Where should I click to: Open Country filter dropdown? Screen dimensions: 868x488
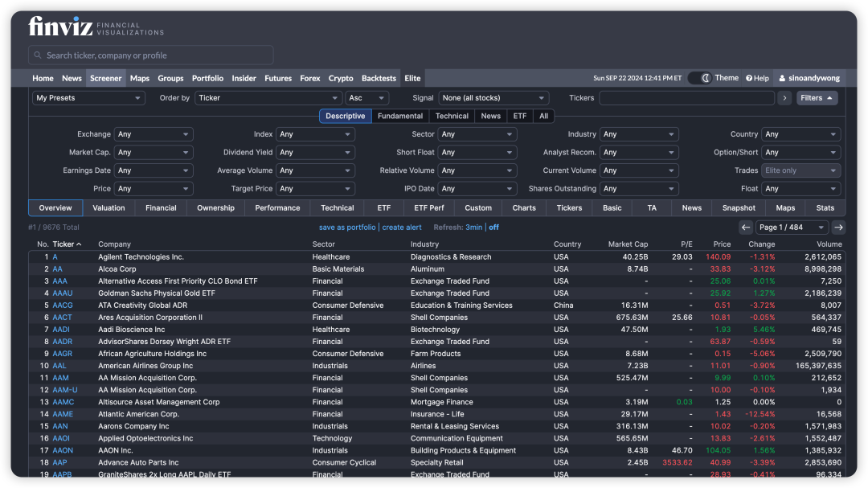click(x=801, y=134)
